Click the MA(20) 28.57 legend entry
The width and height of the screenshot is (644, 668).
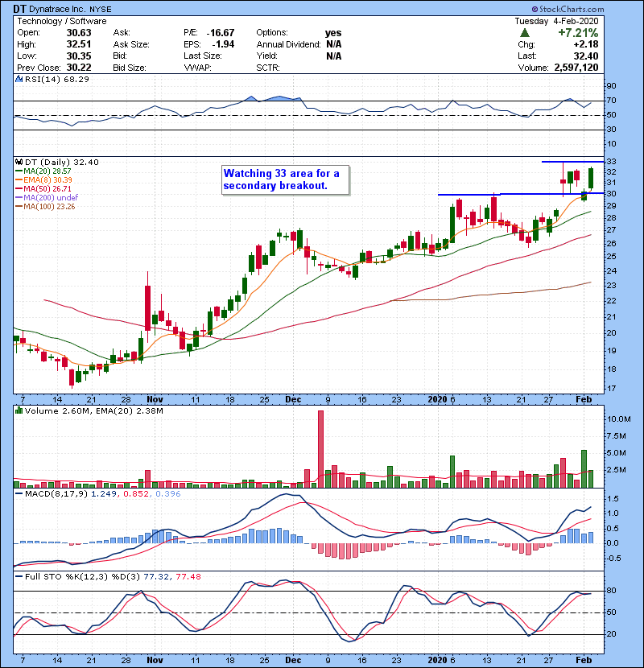(43, 171)
